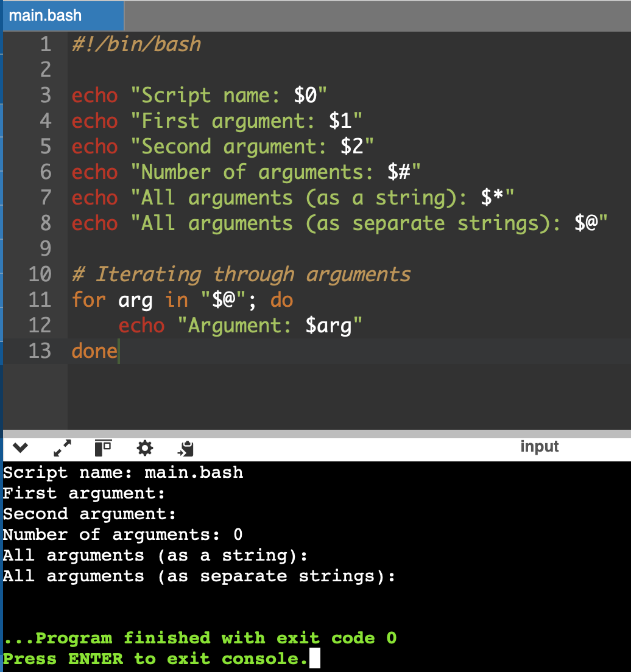631x672 pixels.
Task: Place cursor on the shebang line
Action: click(134, 44)
